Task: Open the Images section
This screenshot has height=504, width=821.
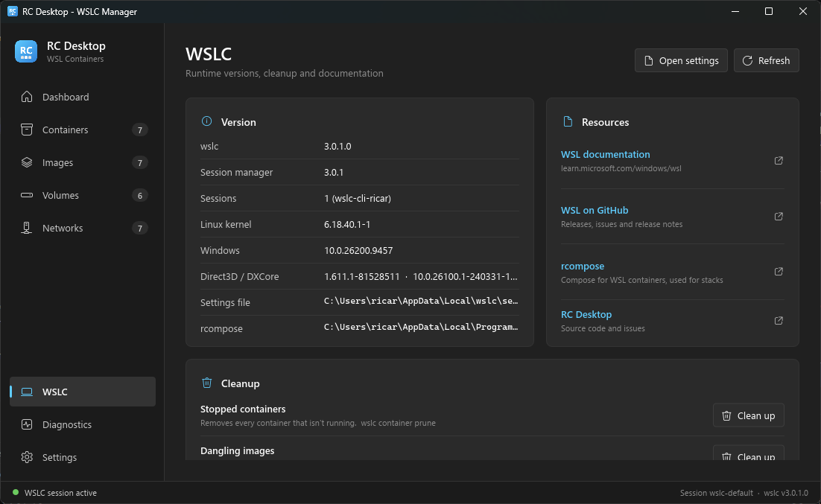Action: point(83,163)
